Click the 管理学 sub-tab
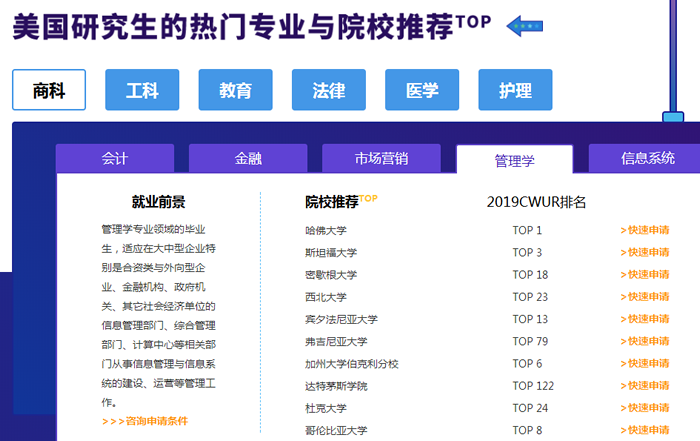Image resolution: width=700 pixels, height=441 pixels. tap(514, 159)
